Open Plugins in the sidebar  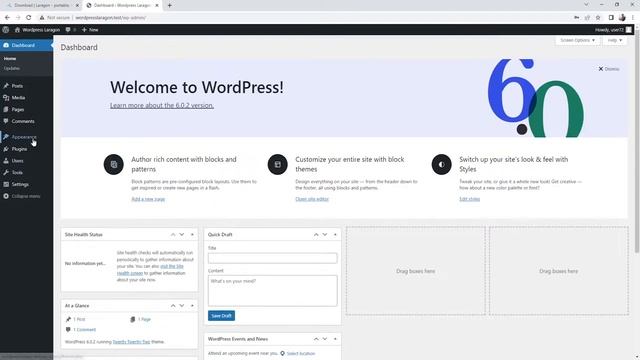[19, 149]
